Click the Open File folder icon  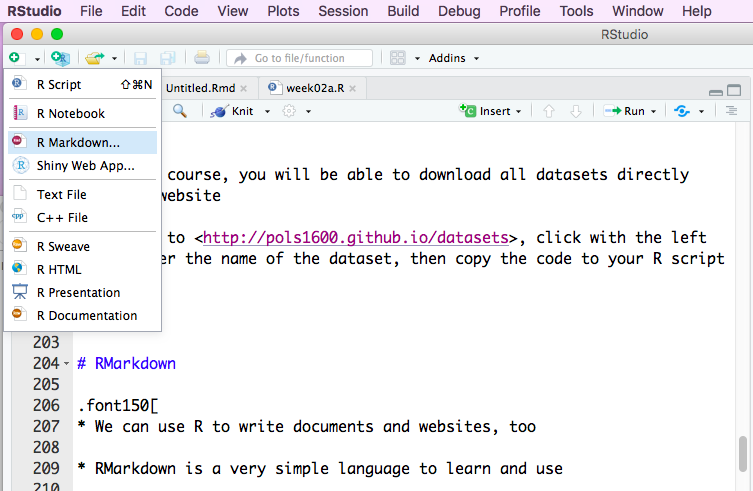tap(95, 58)
